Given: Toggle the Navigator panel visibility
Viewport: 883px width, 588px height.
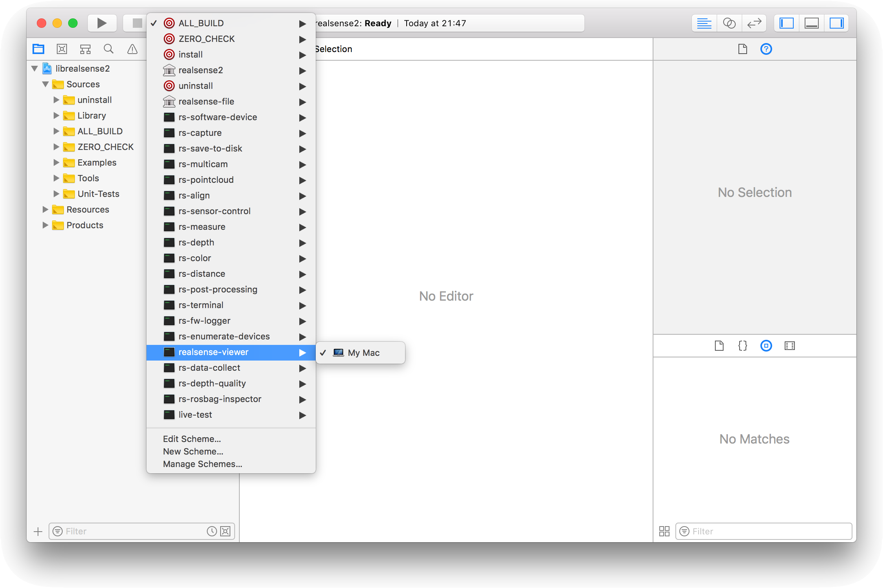Looking at the screenshot, I should 787,23.
